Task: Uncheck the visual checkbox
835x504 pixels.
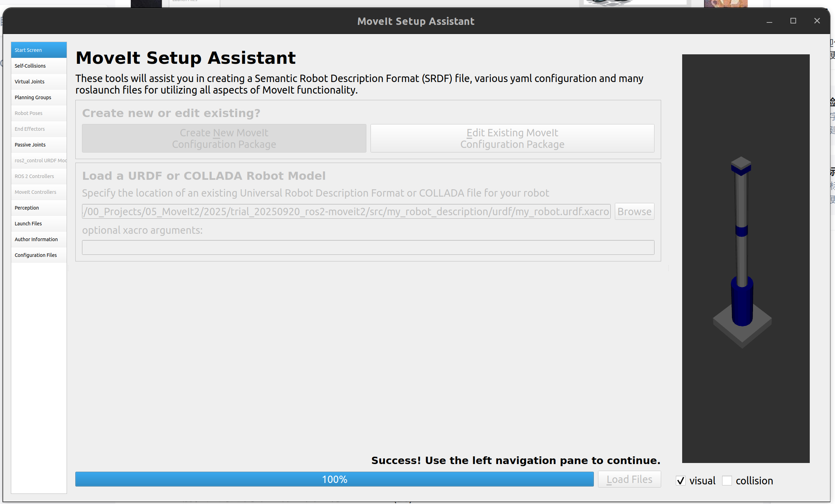Action: pos(680,481)
